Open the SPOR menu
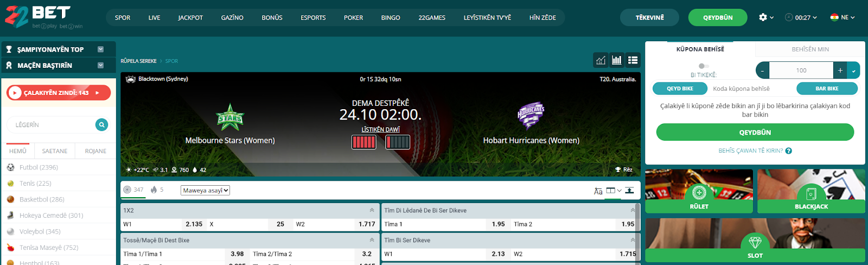 tap(123, 18)
